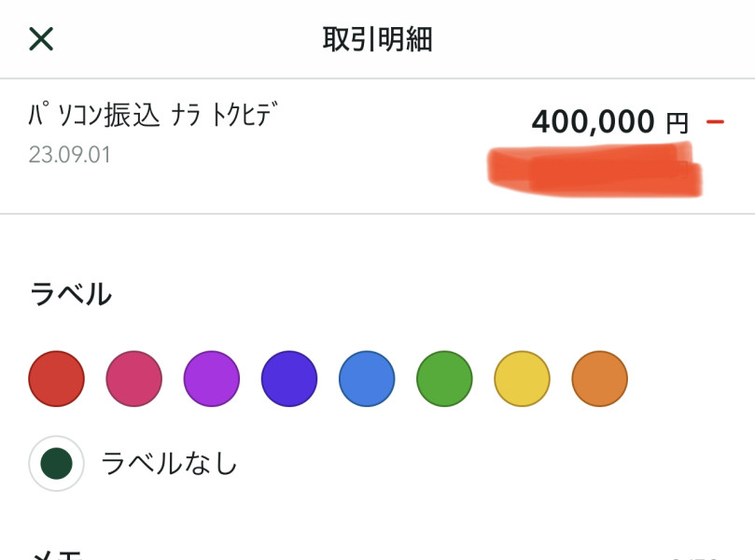Choose the red label color
This screenshot has width=755, height=560.
click(57, 379)
